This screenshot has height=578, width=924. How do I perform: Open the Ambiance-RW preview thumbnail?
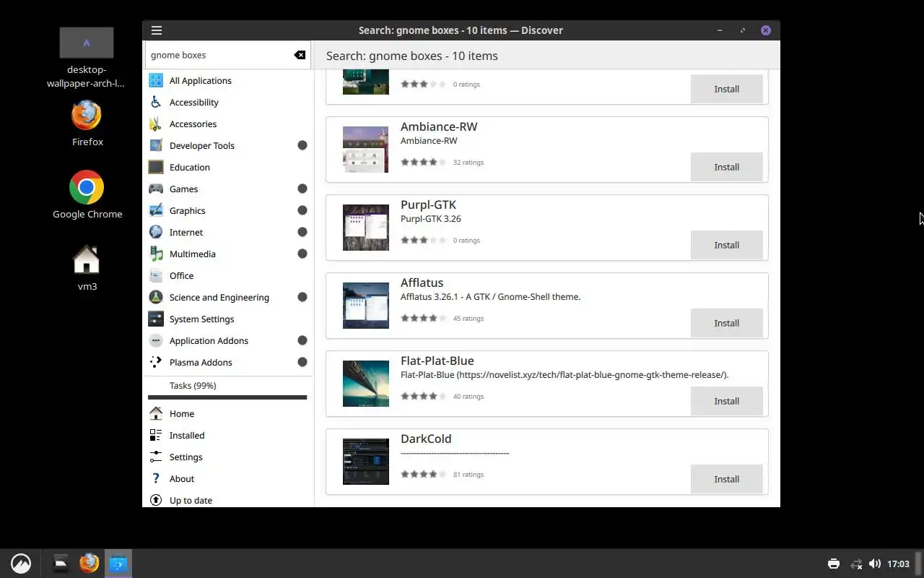365,150
